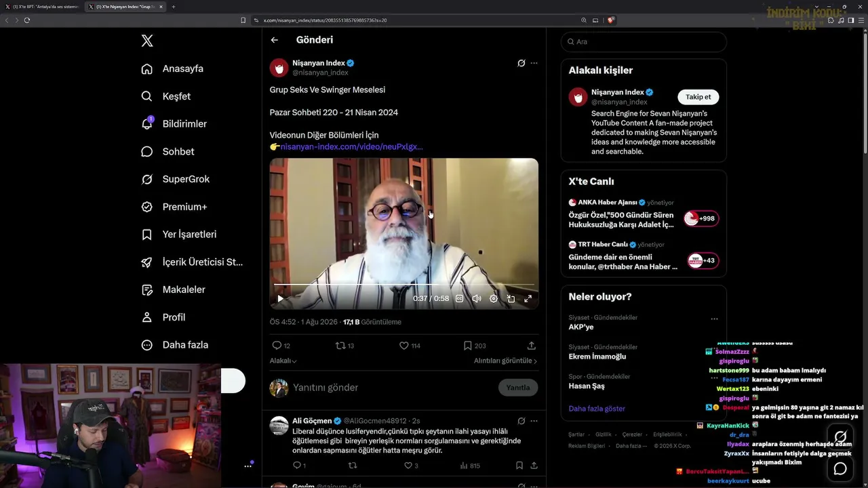Follow Nişanyan Index with Takip et
Screen dimensions: 868x488
[x=698, y=97]
